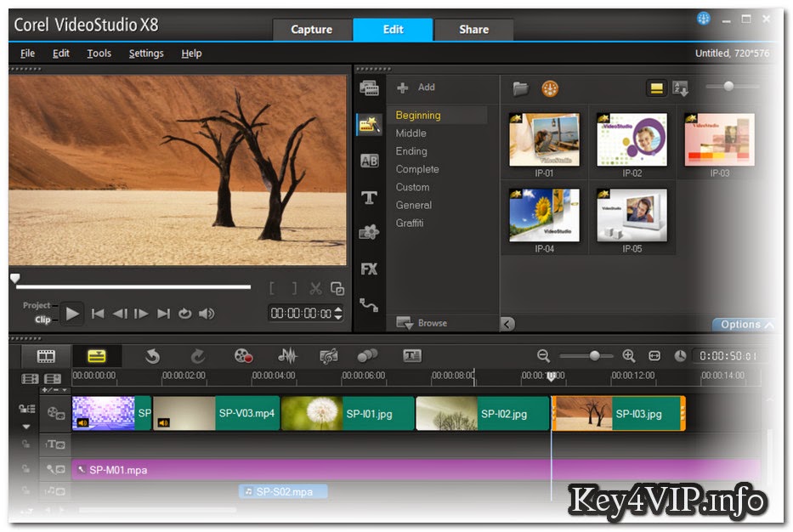Image resolution: width=793 pixels, height=532 pixels.
Task: Click the project duration clock icon
Action: pyautogui.click(x=680, y=356)
